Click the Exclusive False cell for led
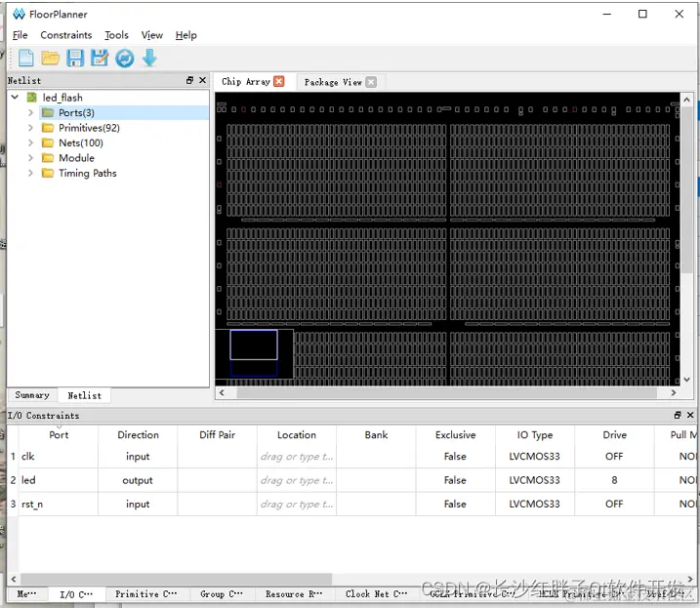The height and width of the screenshot is (608, 700). click(x=455, y=480)
